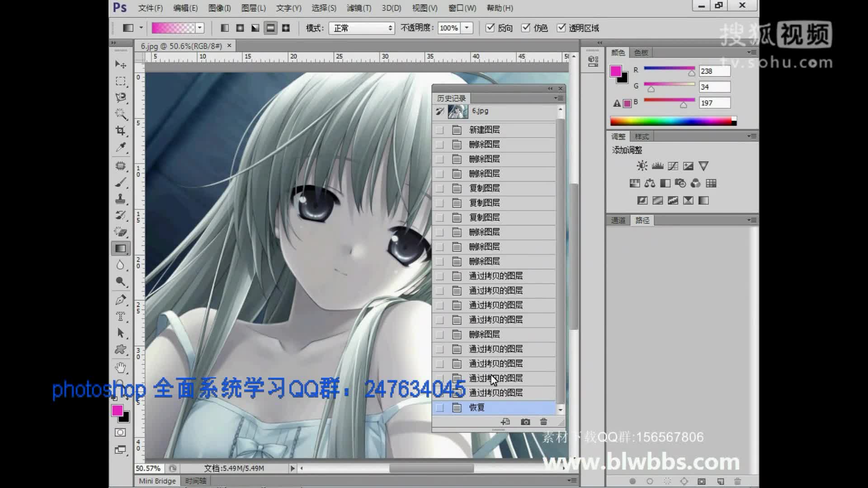Select the Brush tool
Image resolution: width=868 pixels, height=488 pixels.
click(x=120, y=183)
